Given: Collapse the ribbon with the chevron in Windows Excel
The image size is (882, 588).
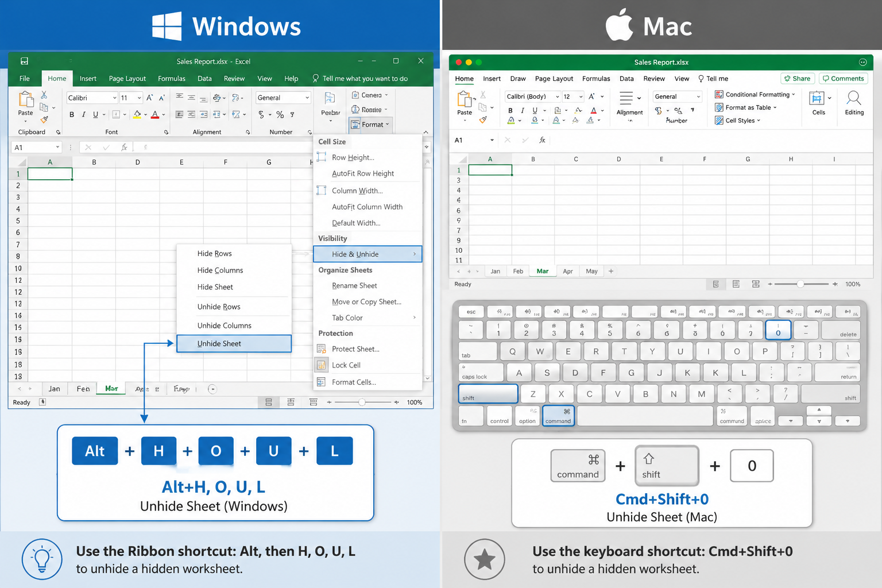Looking at the screenshot, I should [425, 132].
